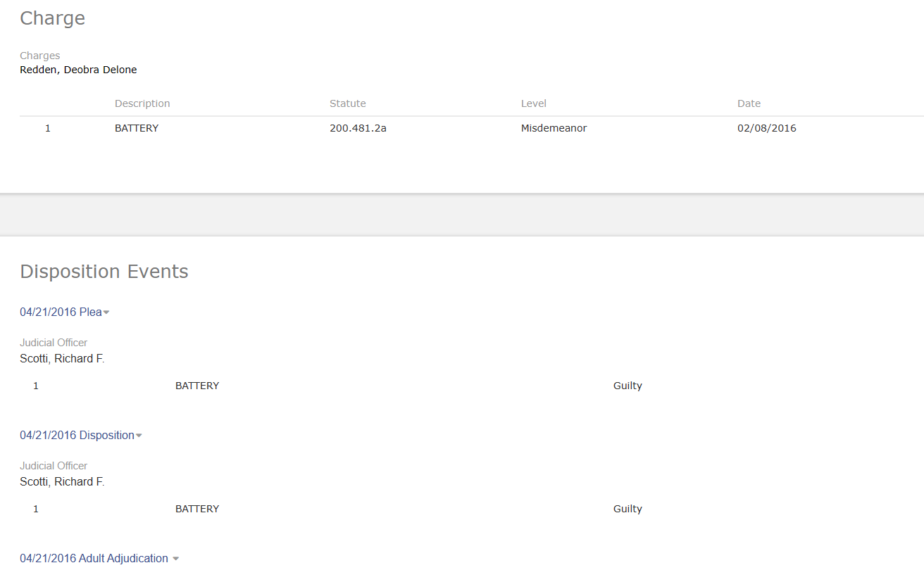
Task: Open the 04/21/2016 Plea link text
Action: pyautogui.click(x=61, y=312)
